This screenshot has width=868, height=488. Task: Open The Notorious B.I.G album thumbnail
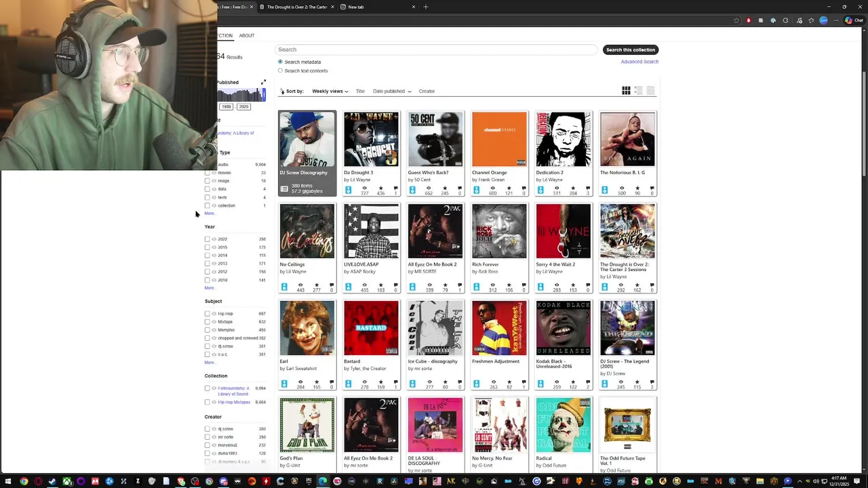pos(627,139)
